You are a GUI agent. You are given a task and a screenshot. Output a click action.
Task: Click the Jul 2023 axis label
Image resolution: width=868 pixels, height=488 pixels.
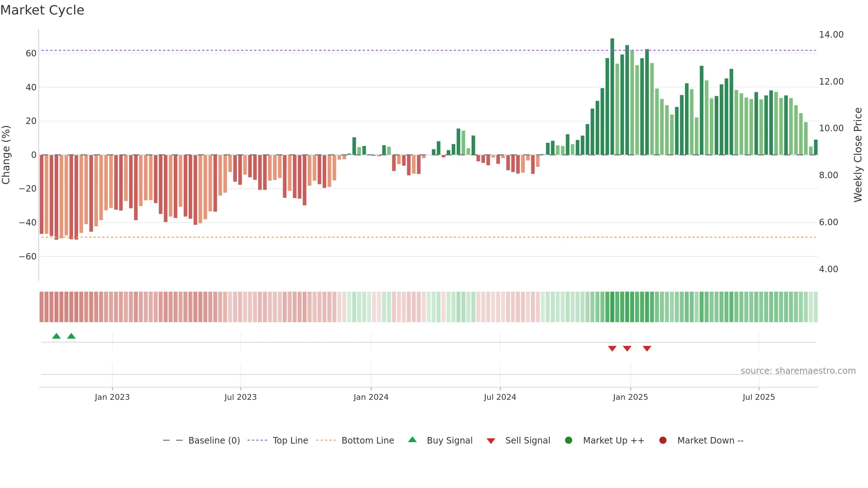[x=241, y=397]
